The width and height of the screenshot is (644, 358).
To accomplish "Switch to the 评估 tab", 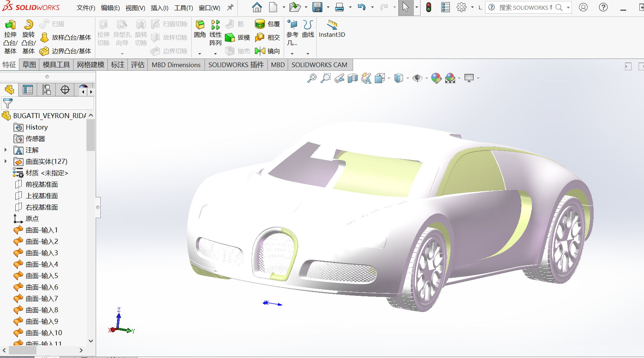I will click(x=138, y=65).
